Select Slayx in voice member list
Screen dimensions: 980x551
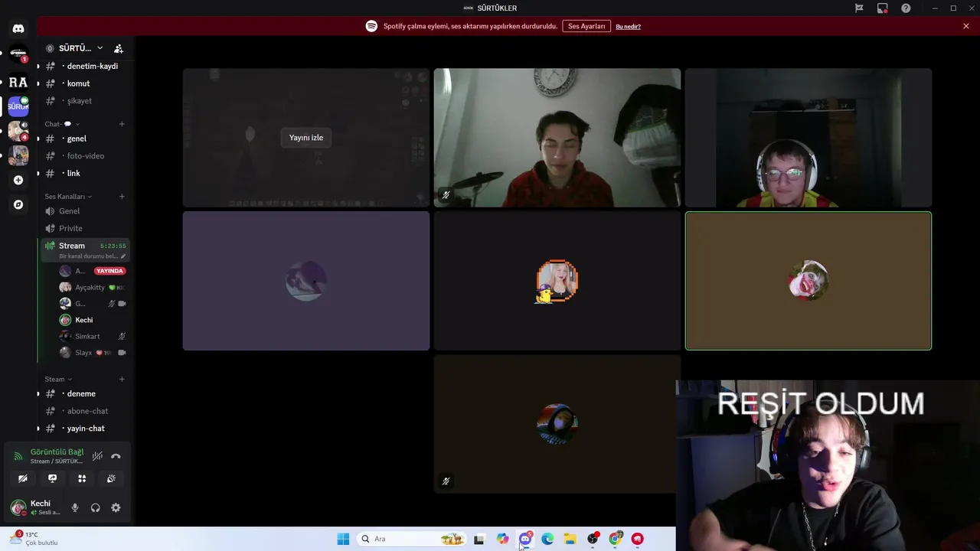[93, 353]
